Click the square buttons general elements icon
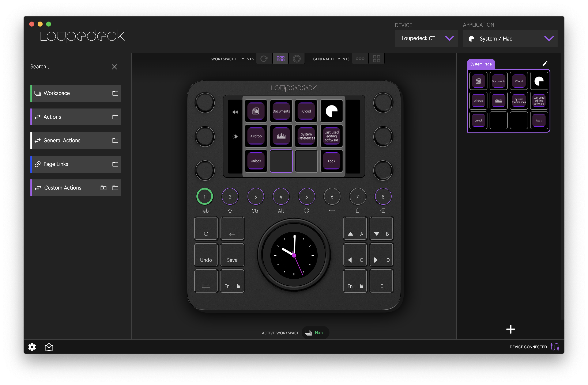The image size is (588, 385). pyautogui.click(x=376, y=59)
